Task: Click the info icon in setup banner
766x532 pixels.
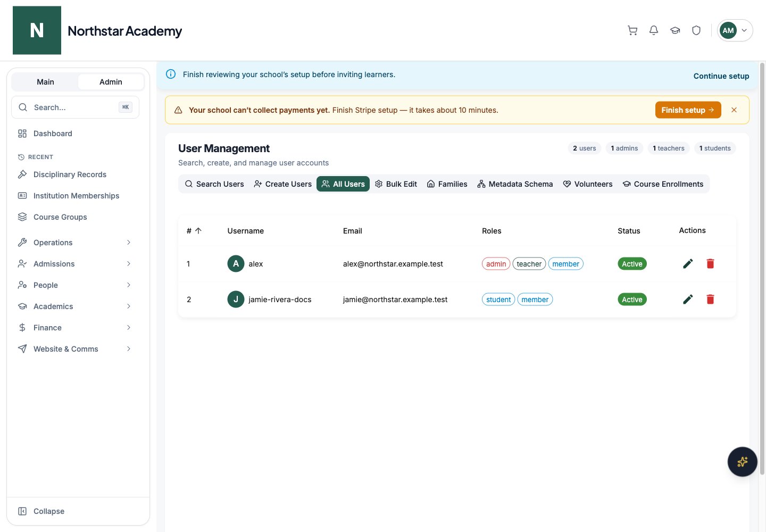Action: point(171,74)
